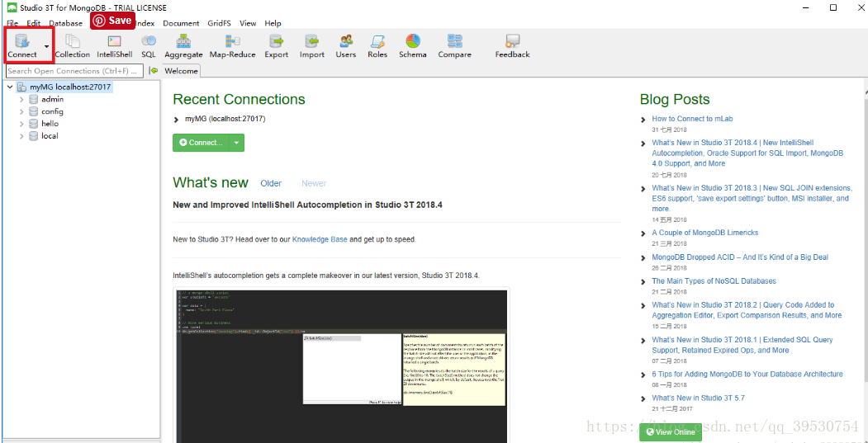Select the config database icon

pyautogui.click(x=34, y=111)
